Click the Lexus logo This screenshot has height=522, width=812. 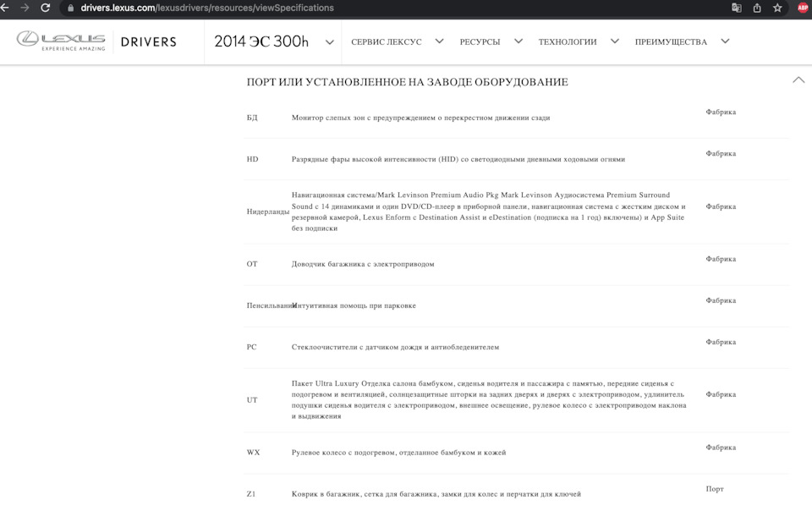click(x=61, y=41)
